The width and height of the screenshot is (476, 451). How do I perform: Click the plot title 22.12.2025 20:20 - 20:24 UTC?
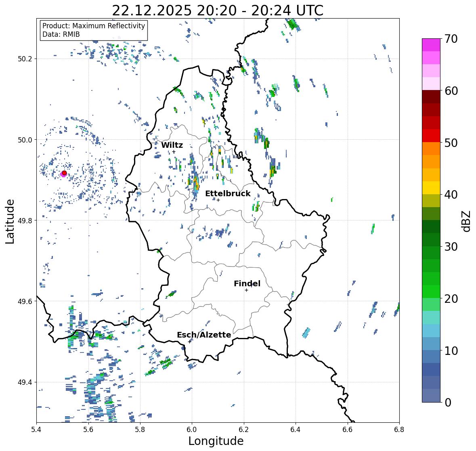218,10
